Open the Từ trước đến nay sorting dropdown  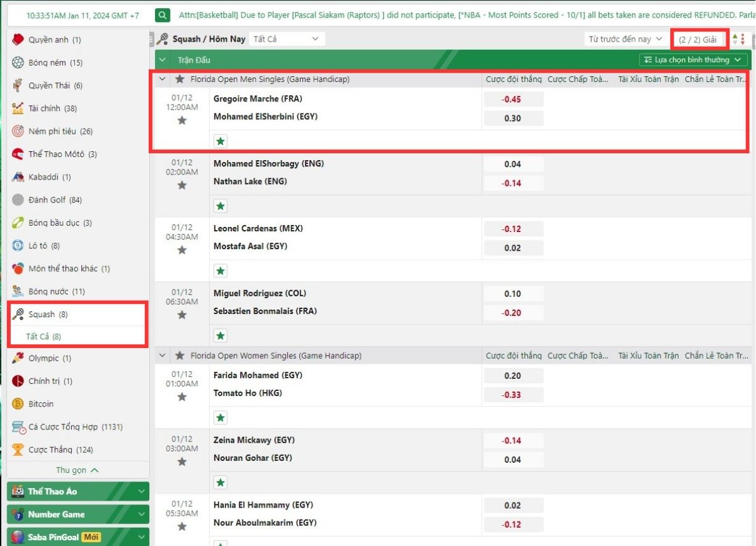[x=626, y=39]
